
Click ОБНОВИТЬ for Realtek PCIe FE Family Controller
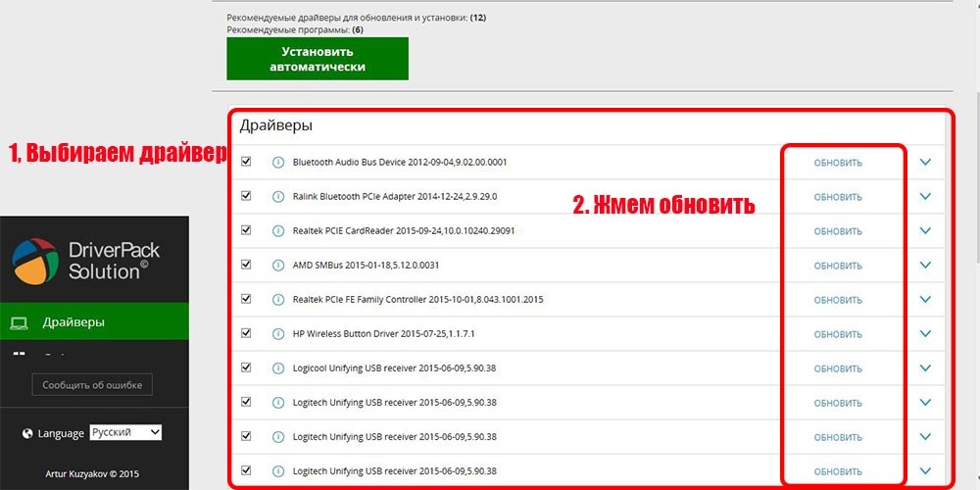838,300
